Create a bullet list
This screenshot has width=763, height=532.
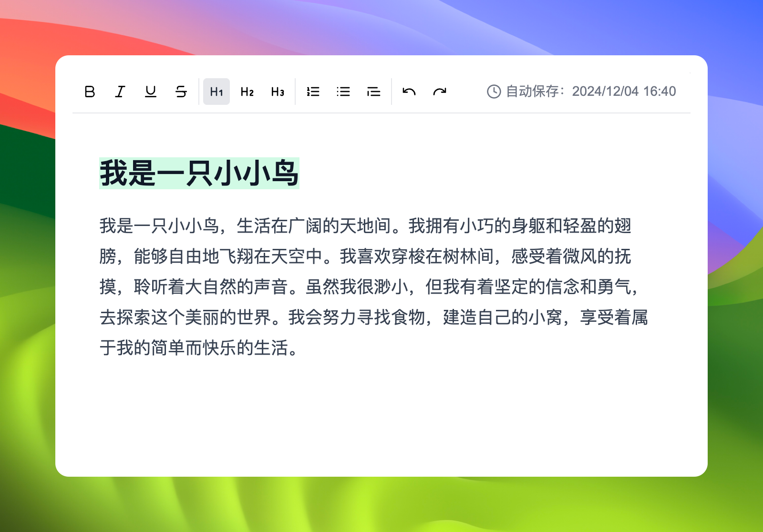click(x=343, y=92)
